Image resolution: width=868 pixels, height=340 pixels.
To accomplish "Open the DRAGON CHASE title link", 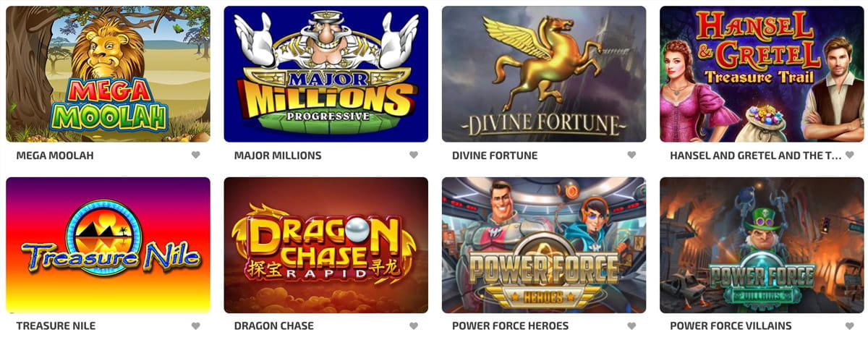I will (274, 326).
